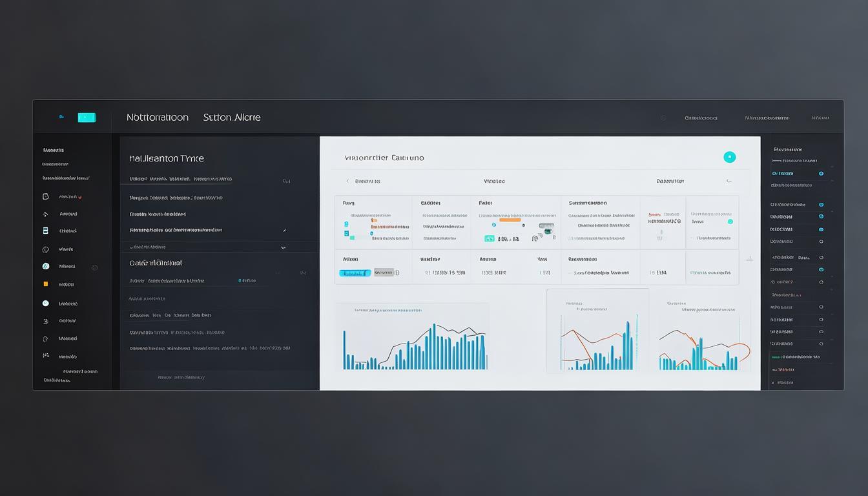Switch to the "Nottorratioon" header tab
Screen dimensions: 868x496
[158, 118]
